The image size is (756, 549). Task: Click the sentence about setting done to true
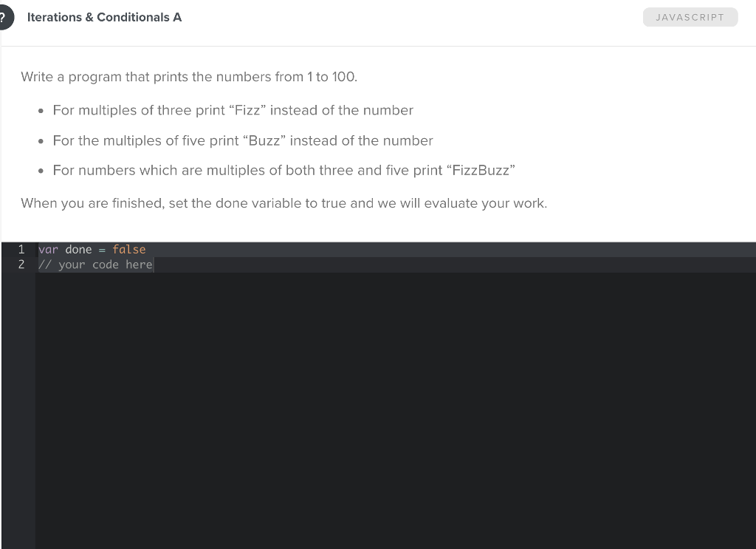[x=284, y=203]
